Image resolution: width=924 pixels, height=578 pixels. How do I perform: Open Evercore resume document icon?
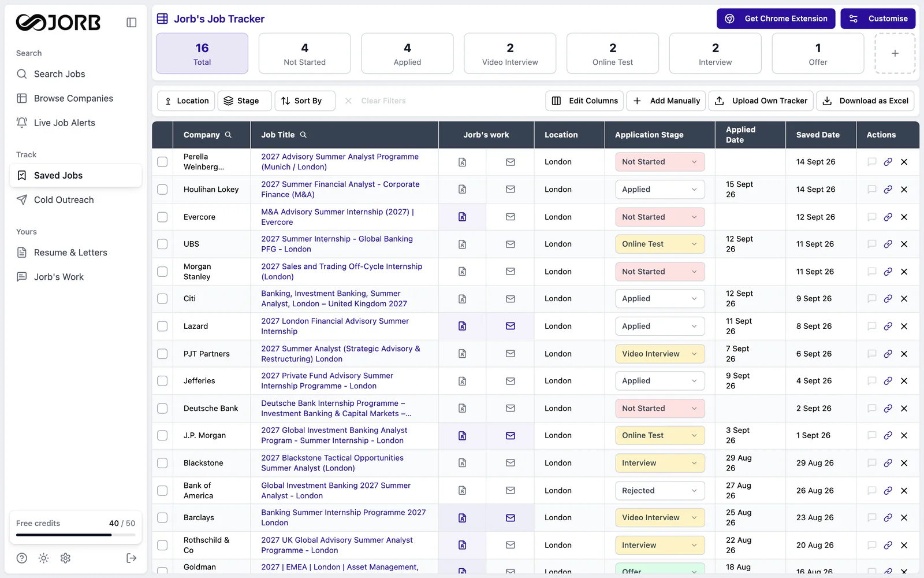462,217
